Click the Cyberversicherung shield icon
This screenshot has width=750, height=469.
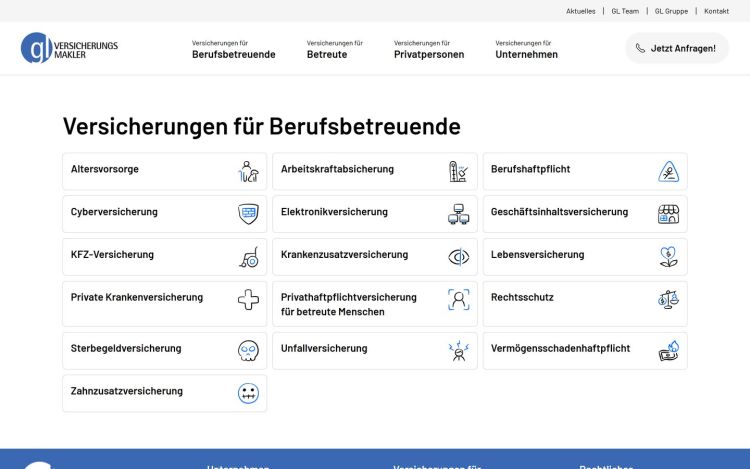coord(248,214)
